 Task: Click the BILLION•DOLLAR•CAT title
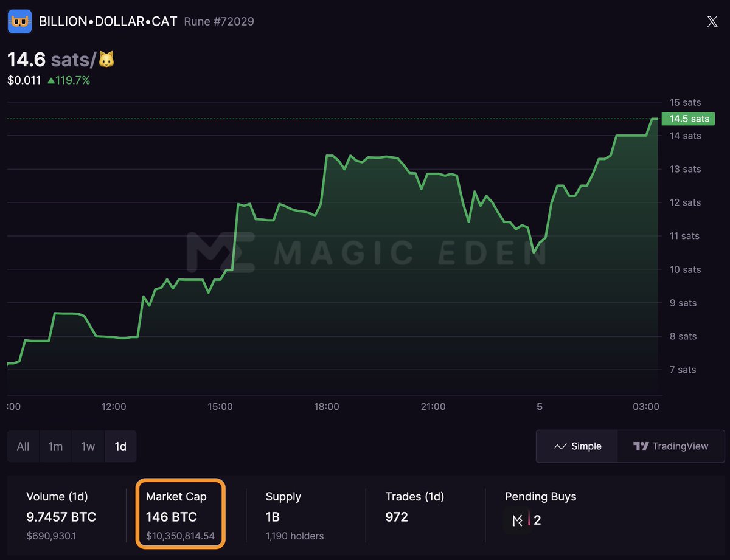click(x=108, y=21)
